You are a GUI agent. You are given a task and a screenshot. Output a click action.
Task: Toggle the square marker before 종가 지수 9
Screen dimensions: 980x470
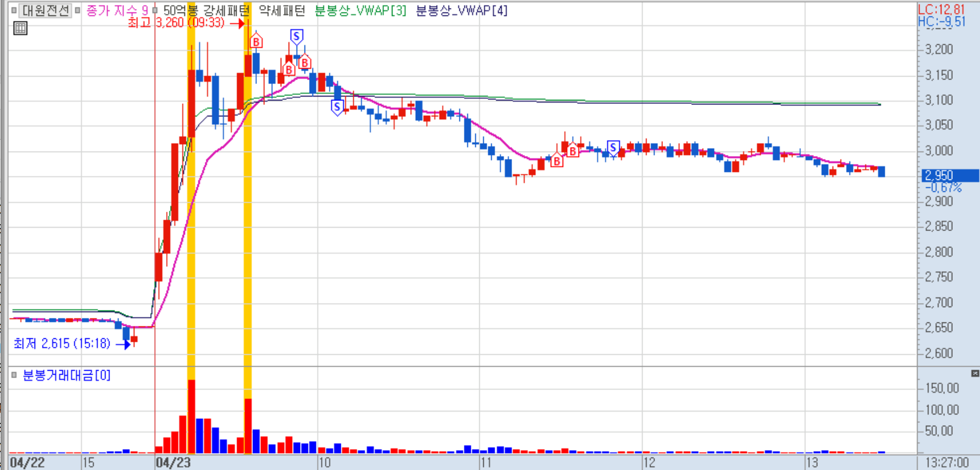coord(78,10)
